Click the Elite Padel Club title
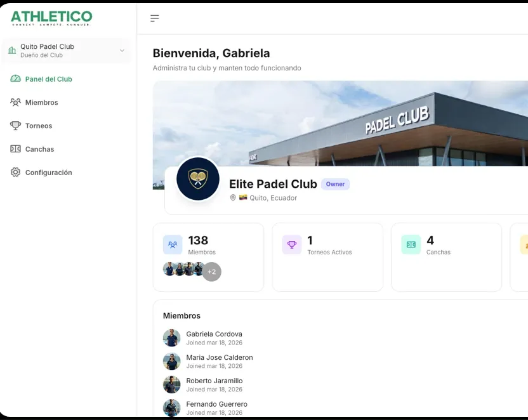 tap(273, 184)
